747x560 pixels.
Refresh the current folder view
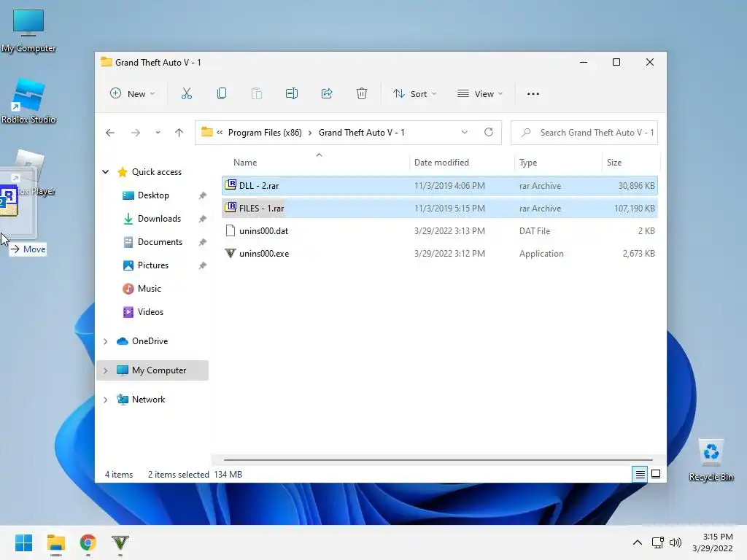pos(489,133)
